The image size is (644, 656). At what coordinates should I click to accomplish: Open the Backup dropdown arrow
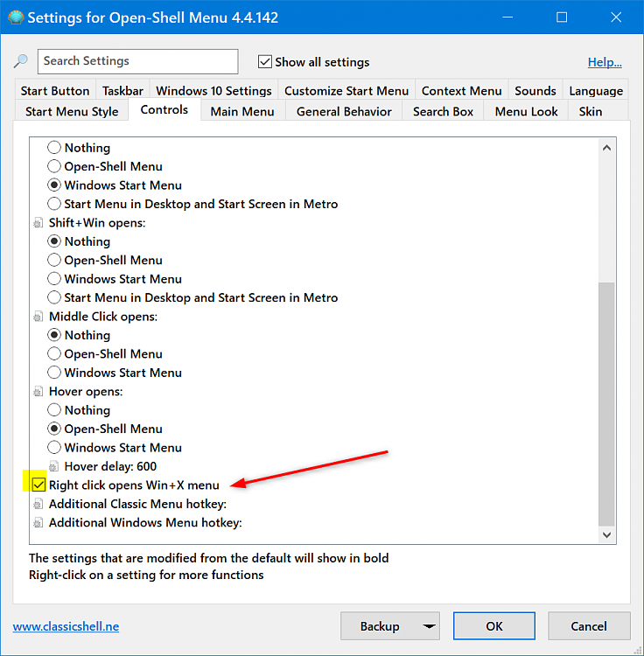click(x=429, y=626)
